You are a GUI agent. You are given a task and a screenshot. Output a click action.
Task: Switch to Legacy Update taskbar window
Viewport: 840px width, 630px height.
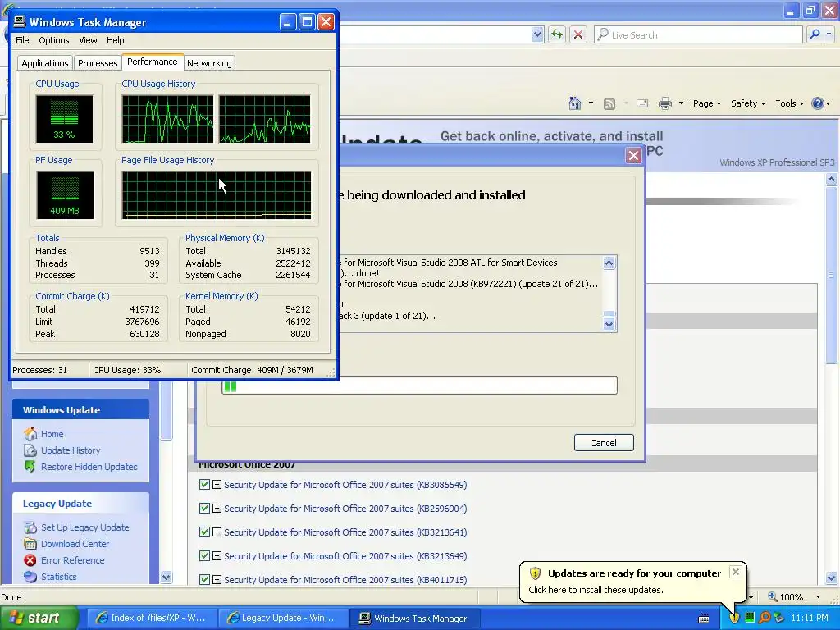[283, 618]
